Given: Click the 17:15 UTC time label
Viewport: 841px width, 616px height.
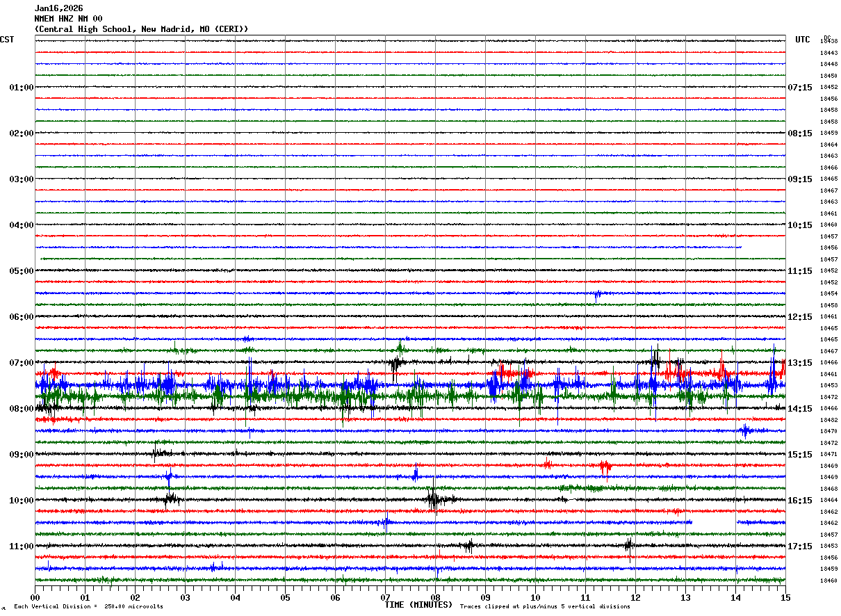Looking at the screenshot, I should coord(800,546).
